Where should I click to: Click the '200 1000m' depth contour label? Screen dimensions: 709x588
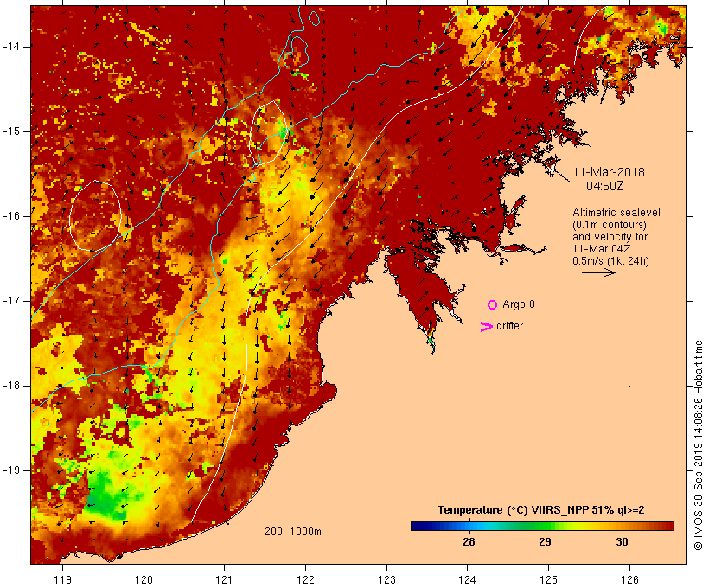coord(293,532)
